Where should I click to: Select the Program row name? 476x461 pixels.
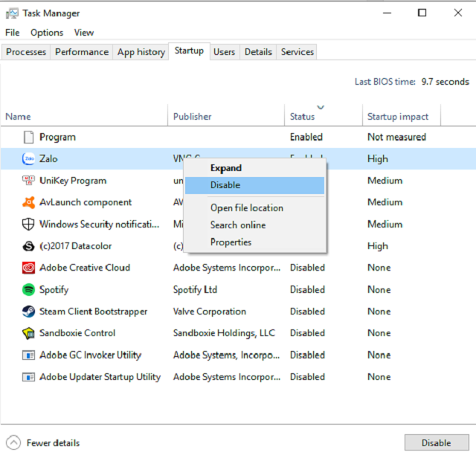(57, 137)
